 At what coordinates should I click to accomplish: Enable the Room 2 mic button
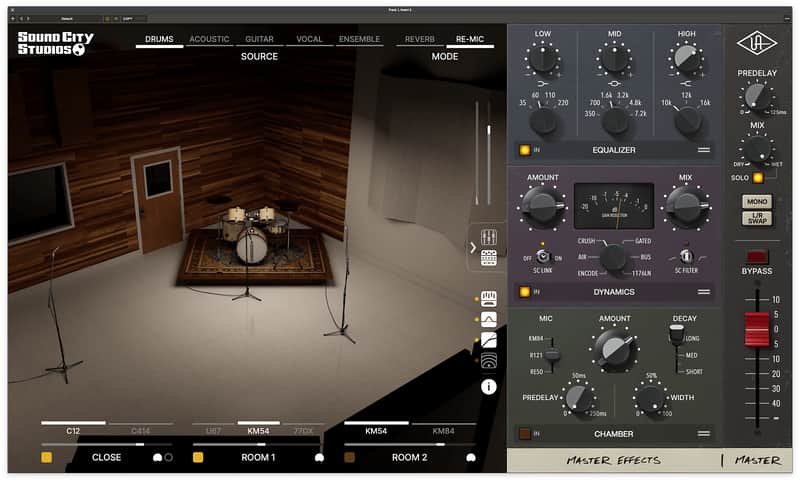[349, 457]
